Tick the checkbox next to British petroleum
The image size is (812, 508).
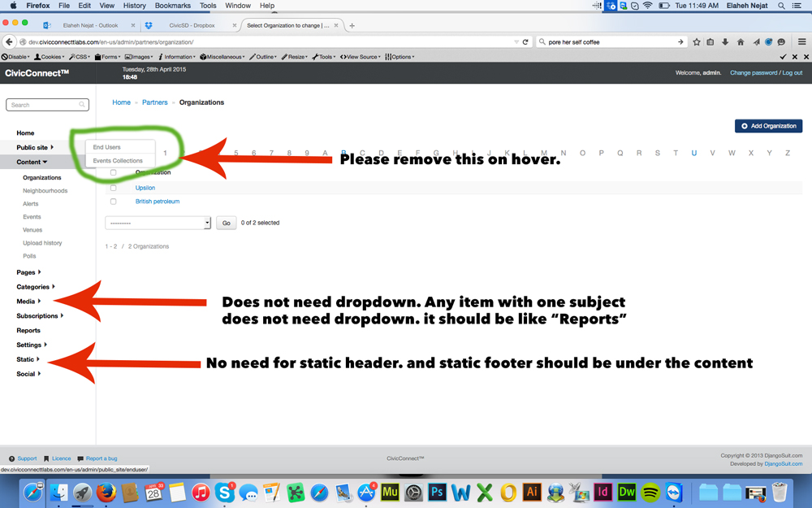pos(113,201)
